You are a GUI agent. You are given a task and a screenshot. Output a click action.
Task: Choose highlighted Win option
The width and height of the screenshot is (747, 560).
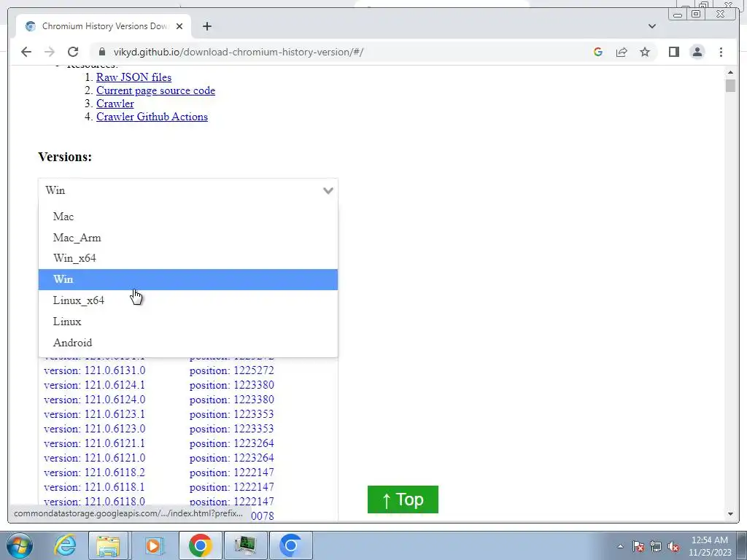click(188, 279)
